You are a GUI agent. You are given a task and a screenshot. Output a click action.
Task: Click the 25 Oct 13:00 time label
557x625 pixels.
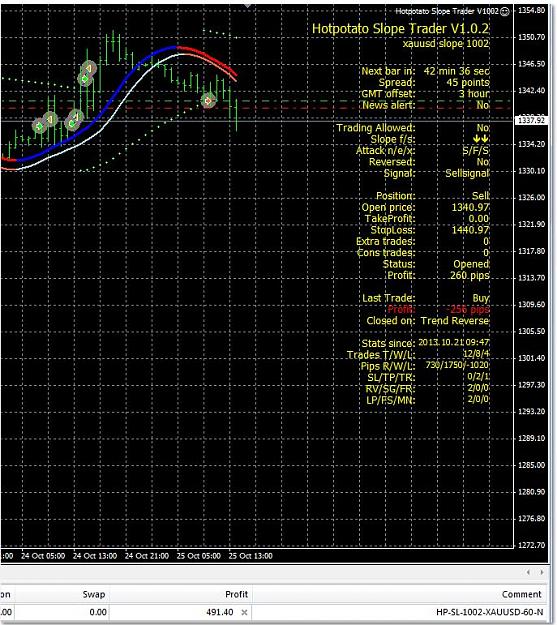[250, 556]
